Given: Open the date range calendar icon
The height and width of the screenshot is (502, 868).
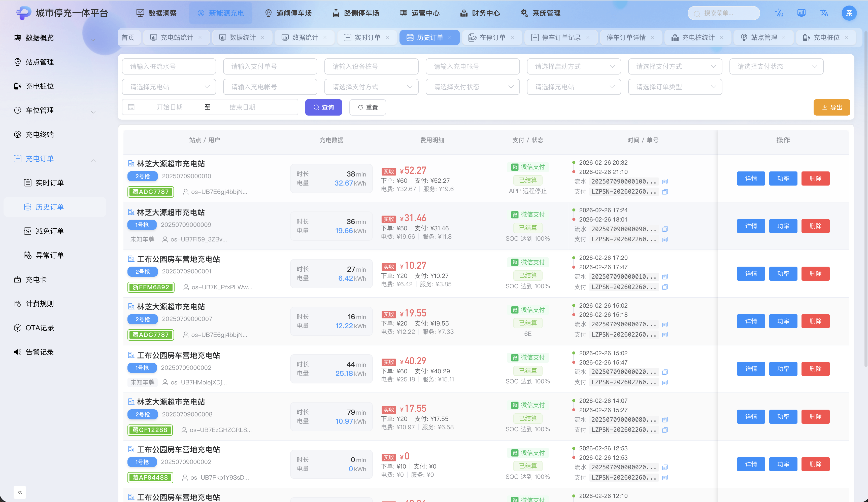Looking at the screenshot, I should point(131,107).
